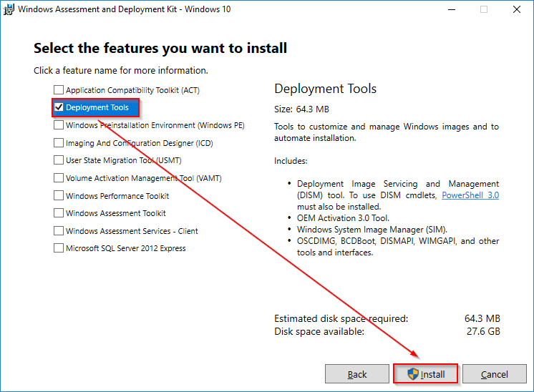This screenshot has height=392, width=534.
Task: Select Microsoft SQL Server 2012 Express label
Action: click(126, 248)
